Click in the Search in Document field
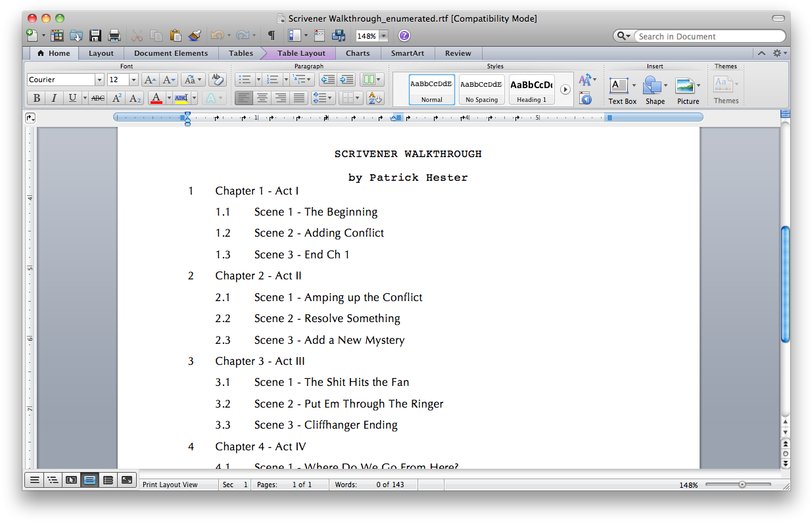Viewport: 812px width, 522px height. [x=707, y=36]
